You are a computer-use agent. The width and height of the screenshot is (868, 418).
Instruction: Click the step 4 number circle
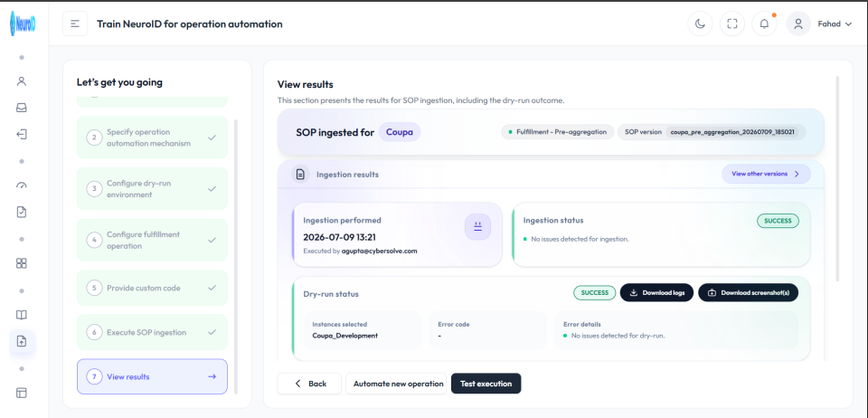94,240
